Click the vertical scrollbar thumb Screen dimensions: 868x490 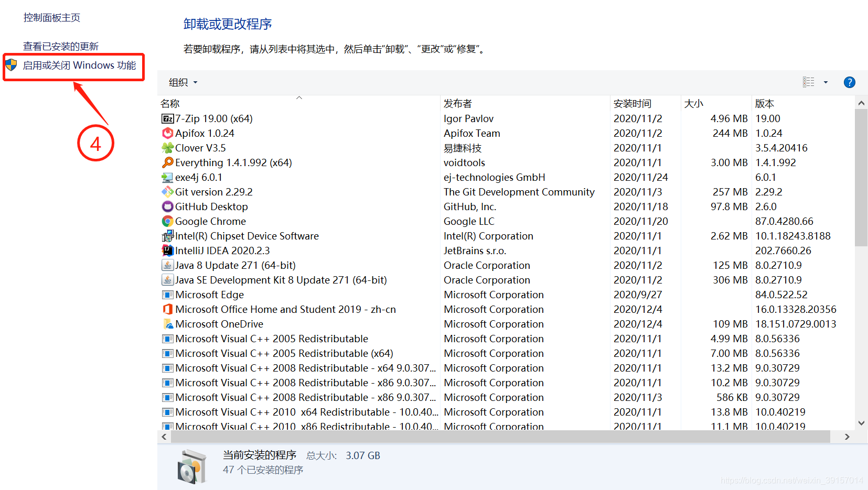861,178
